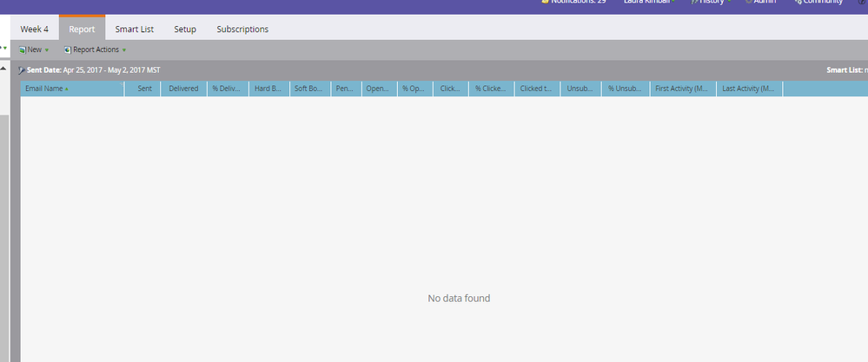
Task: Open the green dropdown arrow left of New
Action: point(4,49)
